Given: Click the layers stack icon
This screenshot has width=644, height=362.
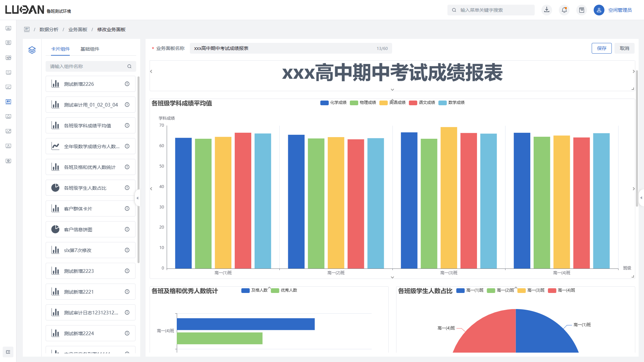Looking at the screenshot, I should [x=32, y=50].
